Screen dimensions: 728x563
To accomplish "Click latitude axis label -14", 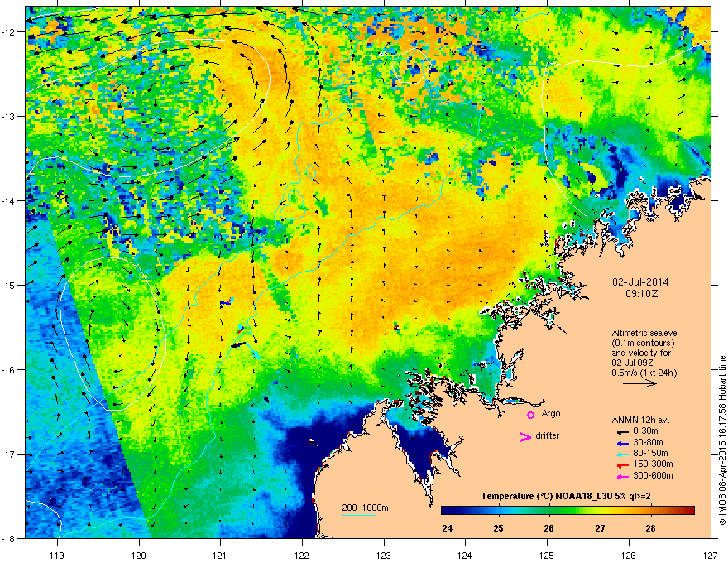I will pos(9,200).
